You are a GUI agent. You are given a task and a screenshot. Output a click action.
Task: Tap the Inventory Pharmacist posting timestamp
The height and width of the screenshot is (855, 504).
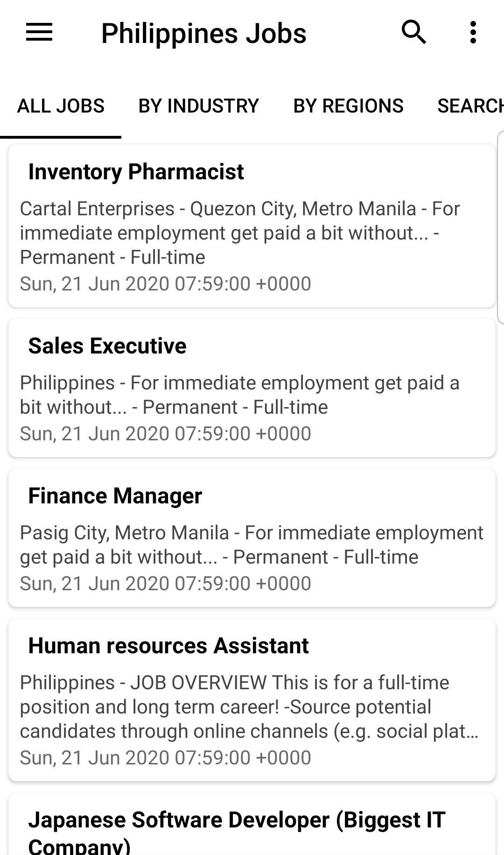point(165,284)
